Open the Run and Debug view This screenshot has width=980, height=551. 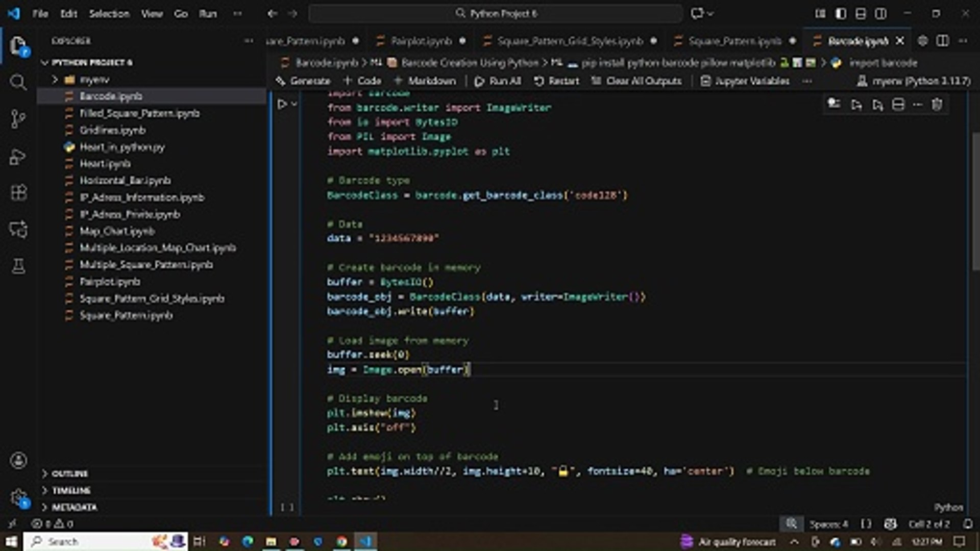(18, 157)
